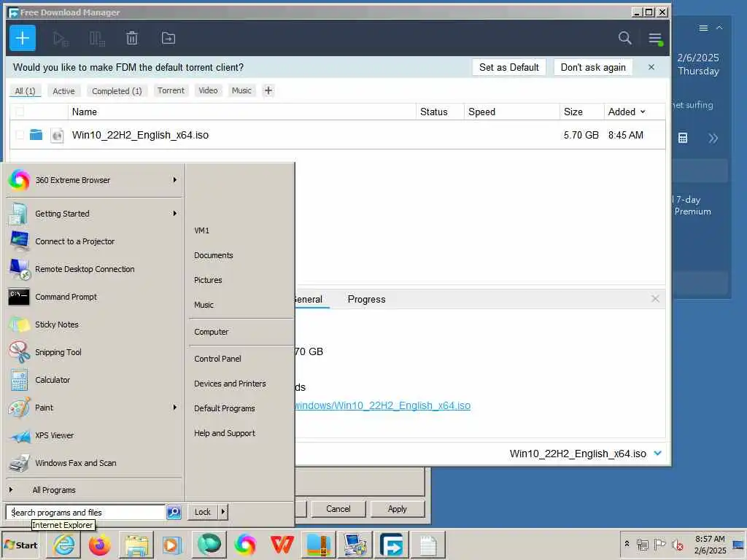The image size is (747, 560).
Task: Expand side panel double chevron arrows
Action: (713, 138)
